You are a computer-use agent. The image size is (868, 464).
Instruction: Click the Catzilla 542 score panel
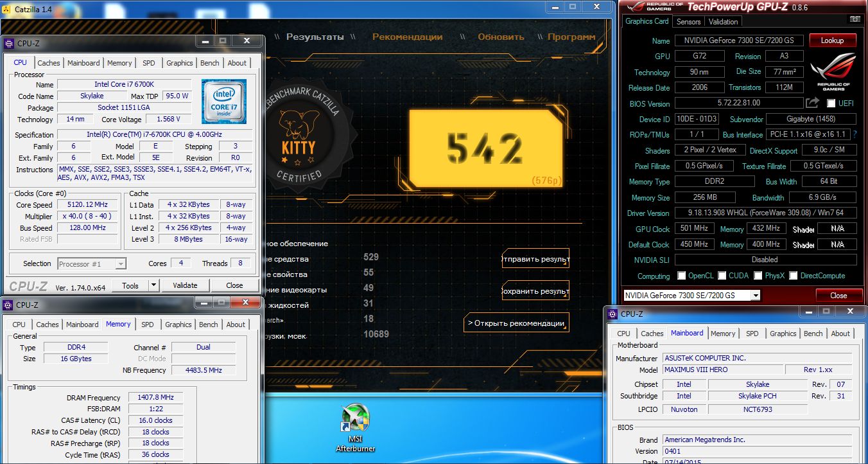click(x=485, y=149)
